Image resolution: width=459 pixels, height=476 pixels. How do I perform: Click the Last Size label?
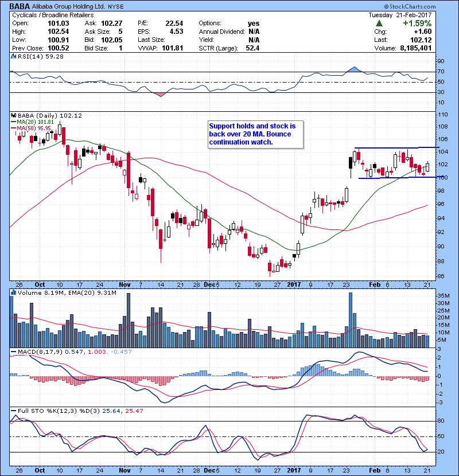click(151, 40)
